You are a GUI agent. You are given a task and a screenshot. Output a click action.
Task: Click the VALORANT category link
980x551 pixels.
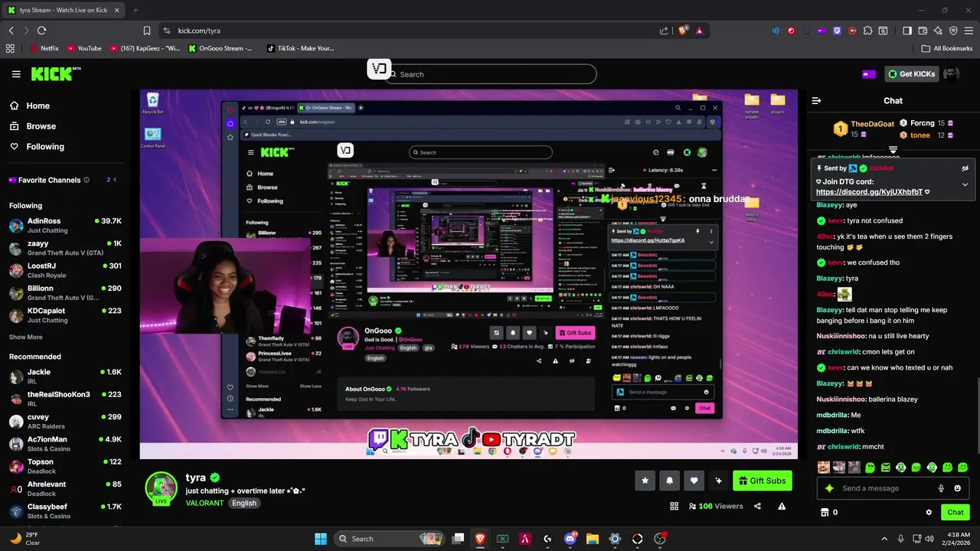coord(204,503)
